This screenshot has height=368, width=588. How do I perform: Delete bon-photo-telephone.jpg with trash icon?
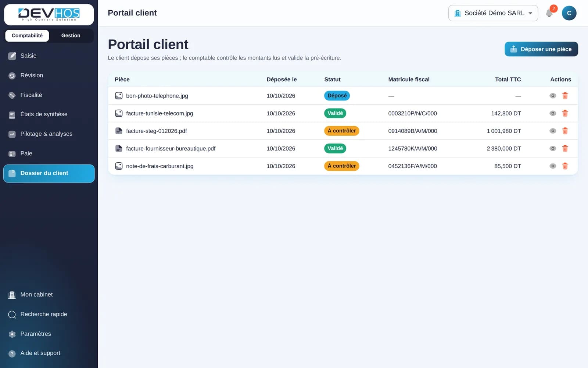click(565, 96)
